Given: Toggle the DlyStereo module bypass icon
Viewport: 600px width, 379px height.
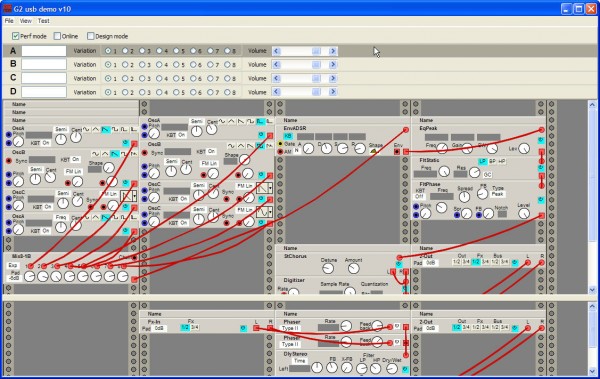Looking at the screenshot, I should [405, 369].
